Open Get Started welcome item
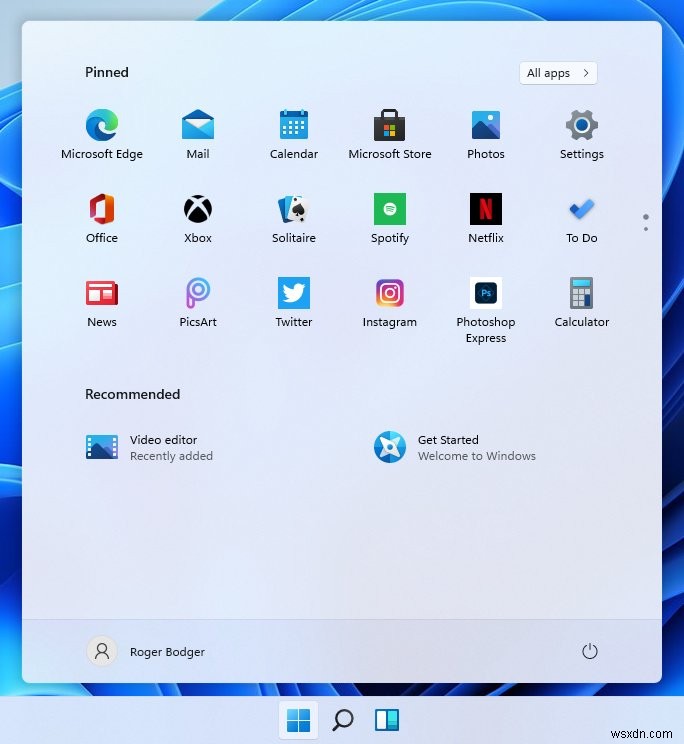 [x=454, y=447]
